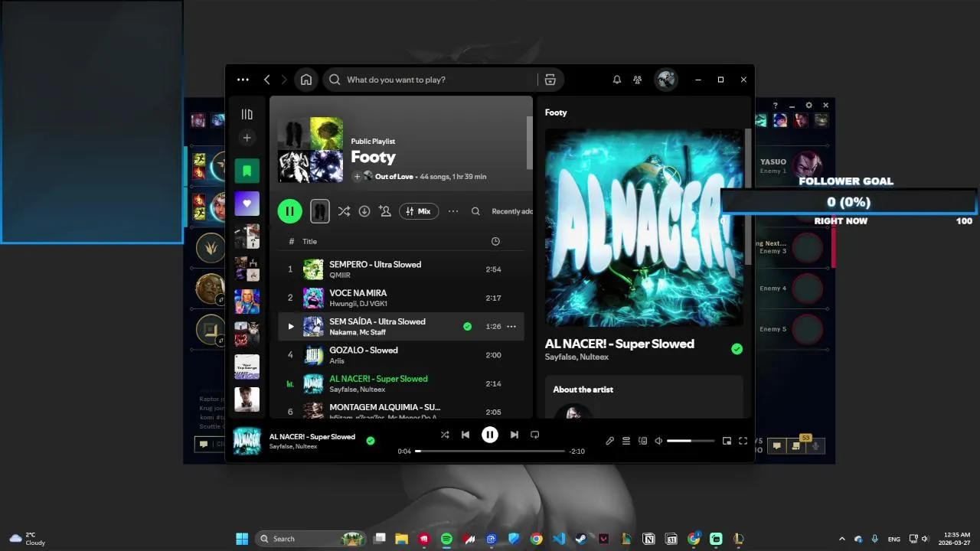Enable shuffle in bottom player controls
This screenshot has height=551, width=980.
pyautogui.click(x=445, y=435)
